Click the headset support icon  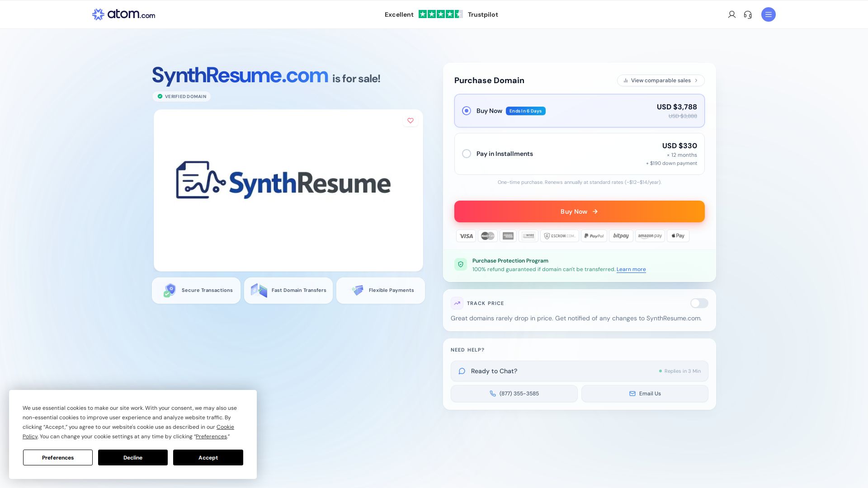(748, 14)
